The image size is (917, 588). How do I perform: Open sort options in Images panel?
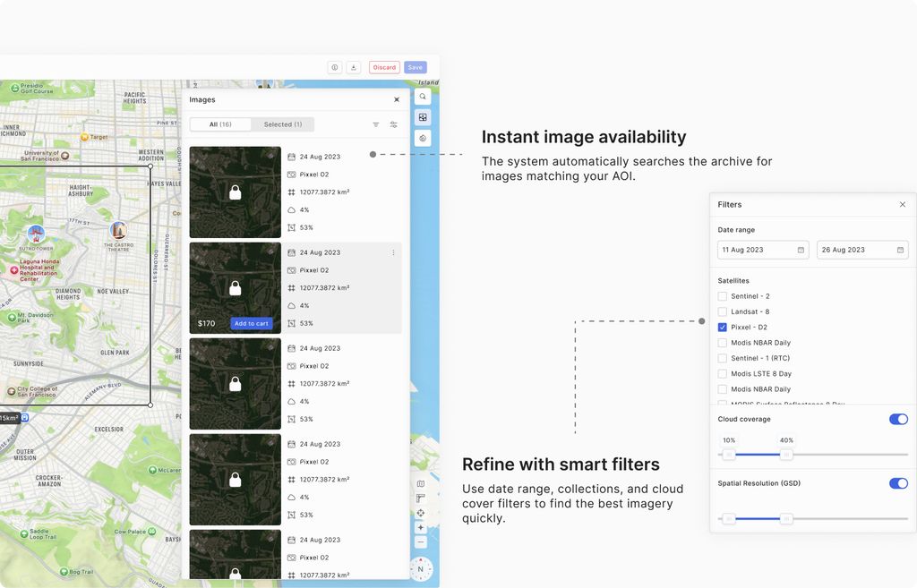[376, 124]
